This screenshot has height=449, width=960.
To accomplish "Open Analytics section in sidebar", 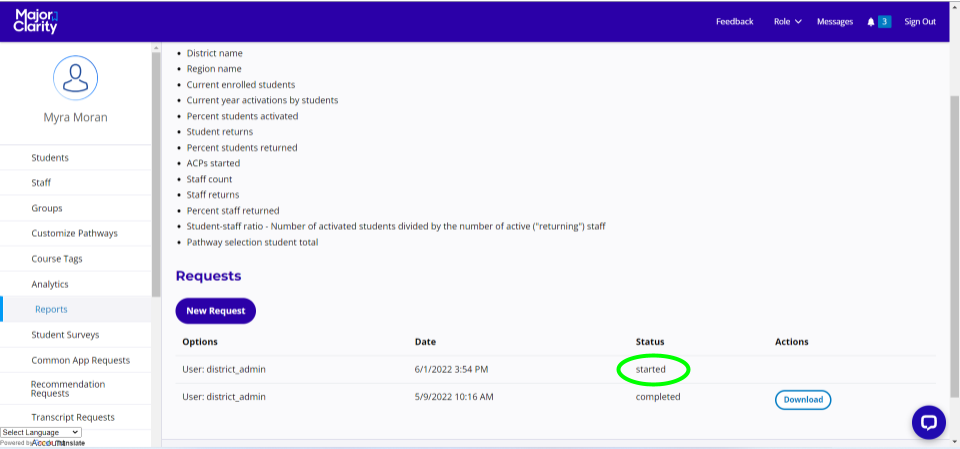I will (50, 284).
